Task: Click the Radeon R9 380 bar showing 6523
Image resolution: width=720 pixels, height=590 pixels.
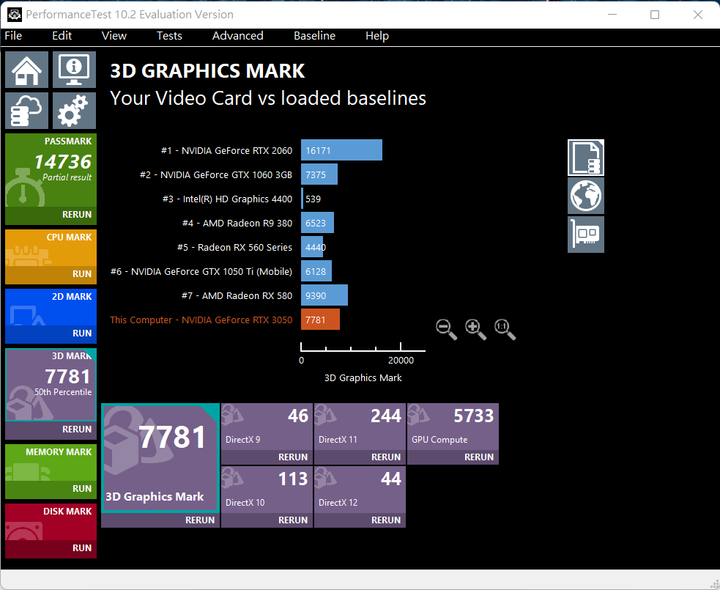Action: coord(317,223)
